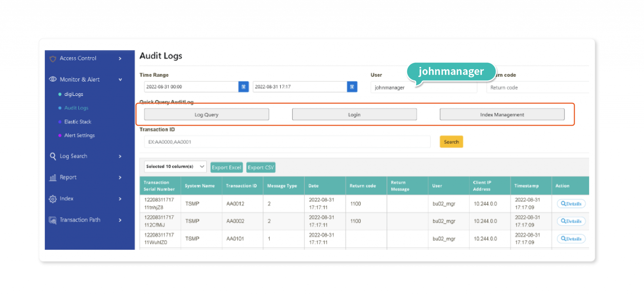The image size is (644, 300).
Task: Open the Report chart icon
Action: 53,177
